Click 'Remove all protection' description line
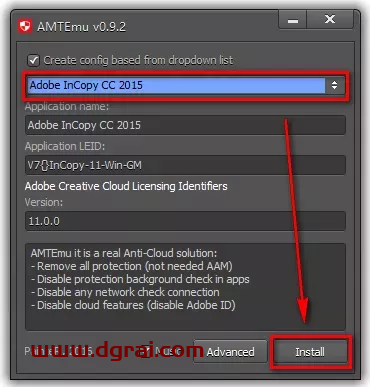The image size is (370, 387). coord(132,266)
